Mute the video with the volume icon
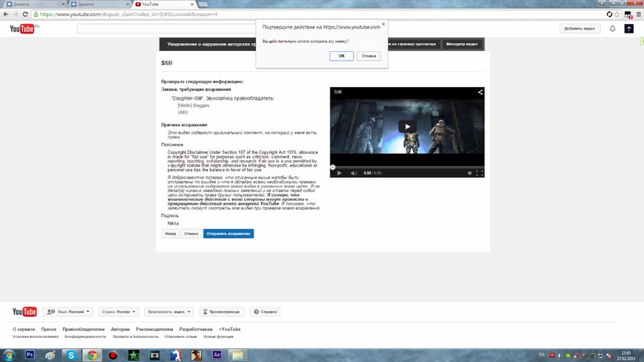 point(354,173)
